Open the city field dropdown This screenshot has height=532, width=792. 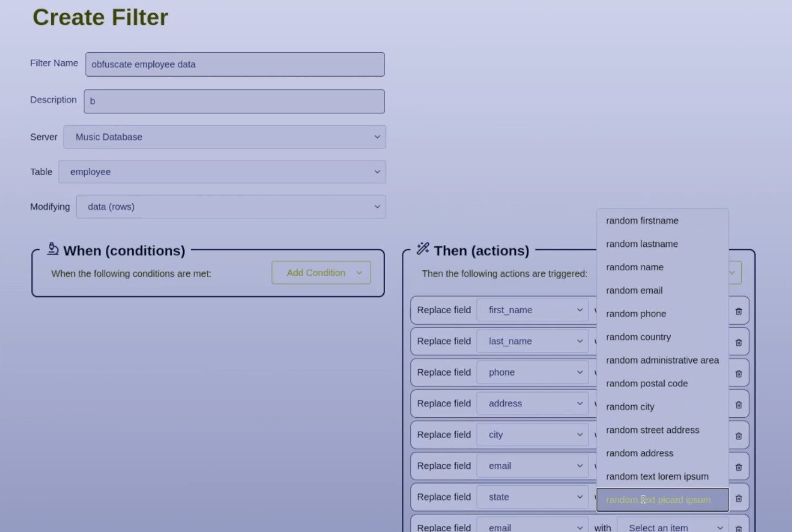click(x=532, y=434)
